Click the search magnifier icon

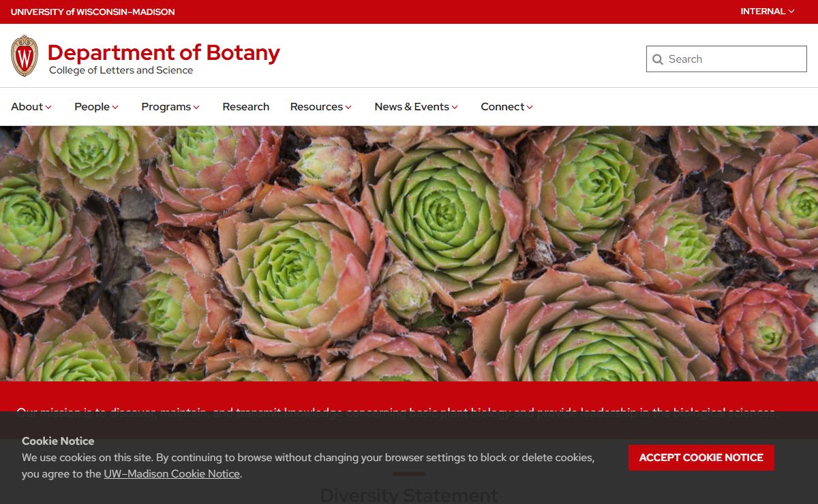tap(658, 59)
